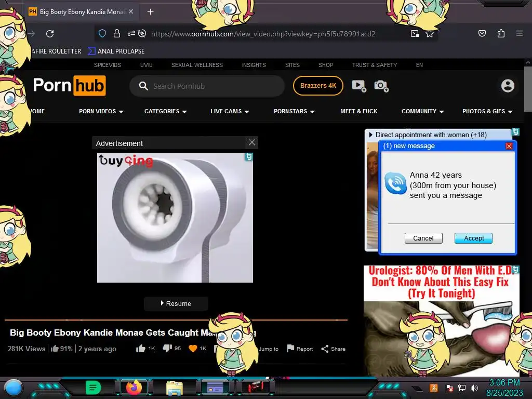Viewport: 532px width, 399px height.
Task: Click the buyging product ad image
Action: 175,218
